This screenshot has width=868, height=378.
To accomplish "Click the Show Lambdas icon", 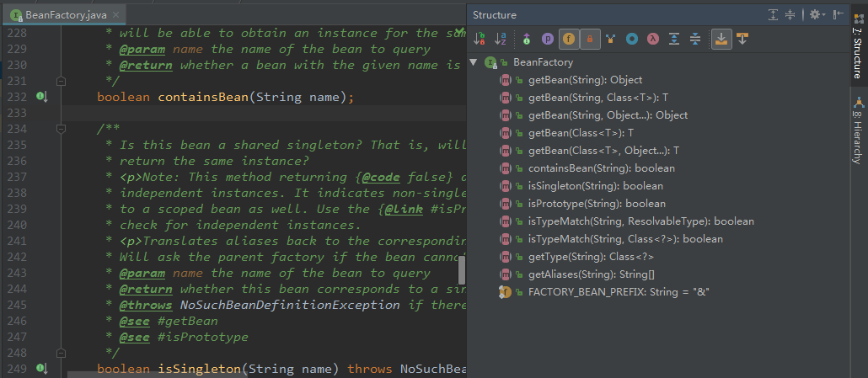I will click(652, 39).
